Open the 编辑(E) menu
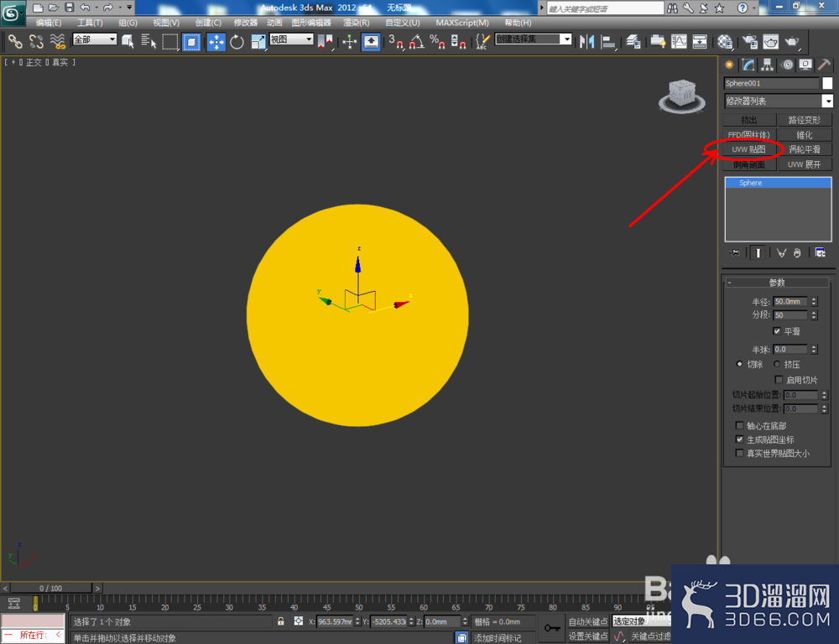 click(49, 23)
